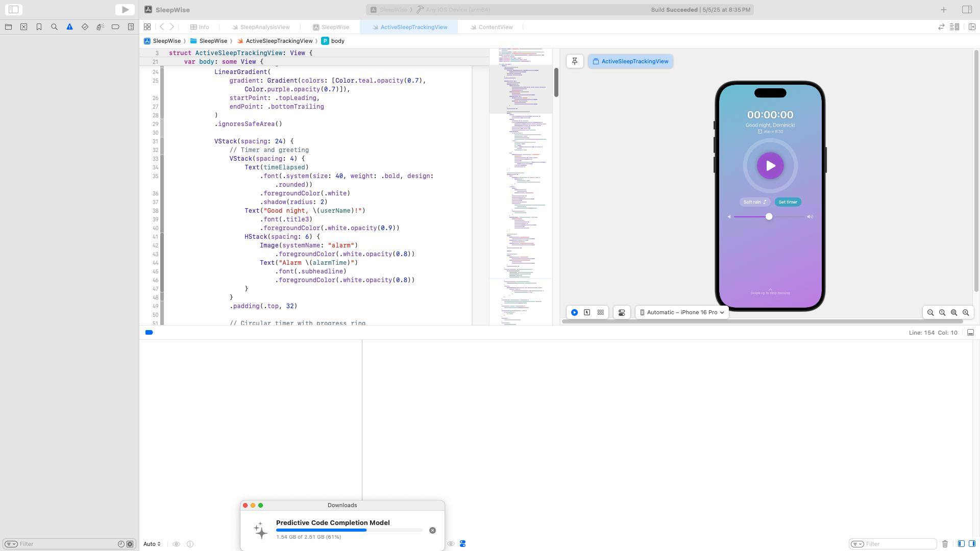Hide the debug area via bottom-right toggle

(x=970, y=333)
